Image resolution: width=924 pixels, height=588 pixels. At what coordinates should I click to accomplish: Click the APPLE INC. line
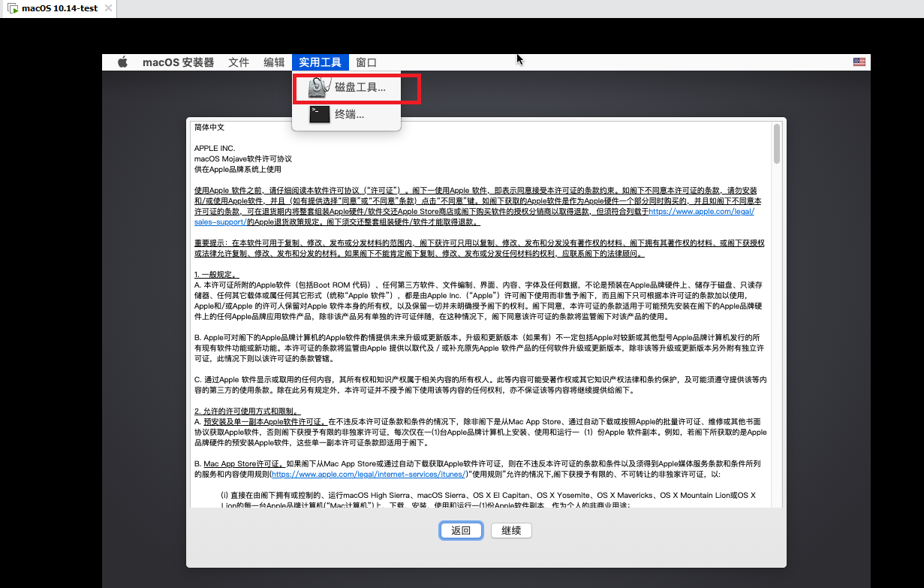(215, 149)
